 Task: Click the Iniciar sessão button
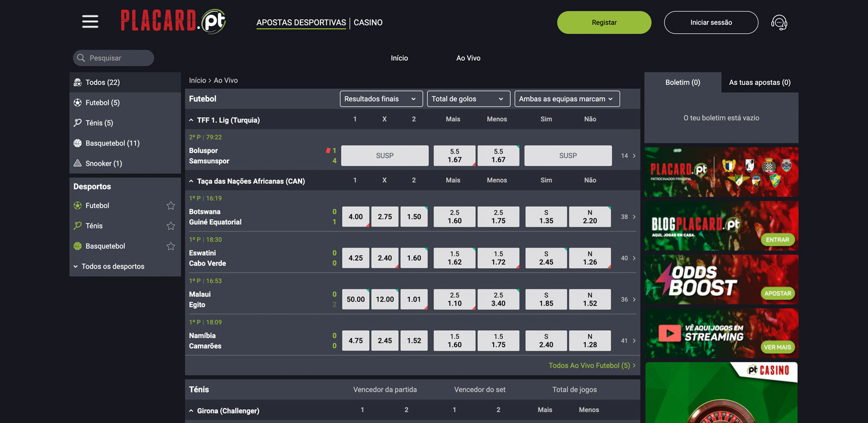711,22
